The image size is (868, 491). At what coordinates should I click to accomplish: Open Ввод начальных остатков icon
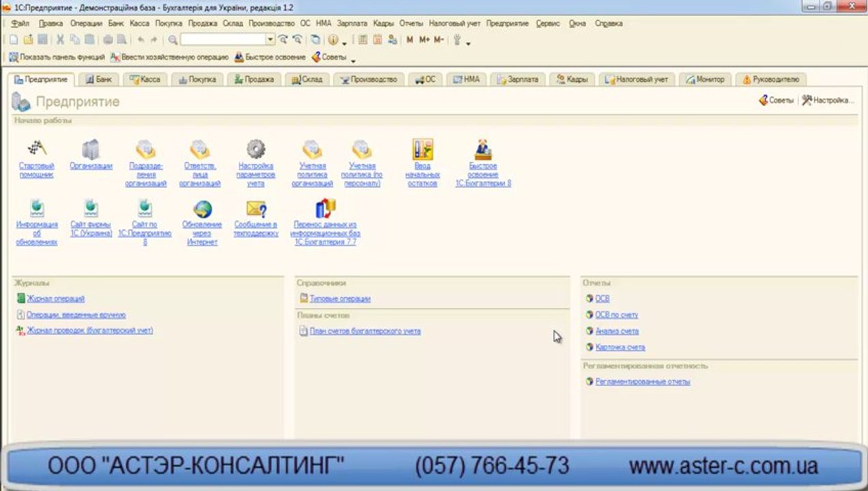[x=422, y=149]
